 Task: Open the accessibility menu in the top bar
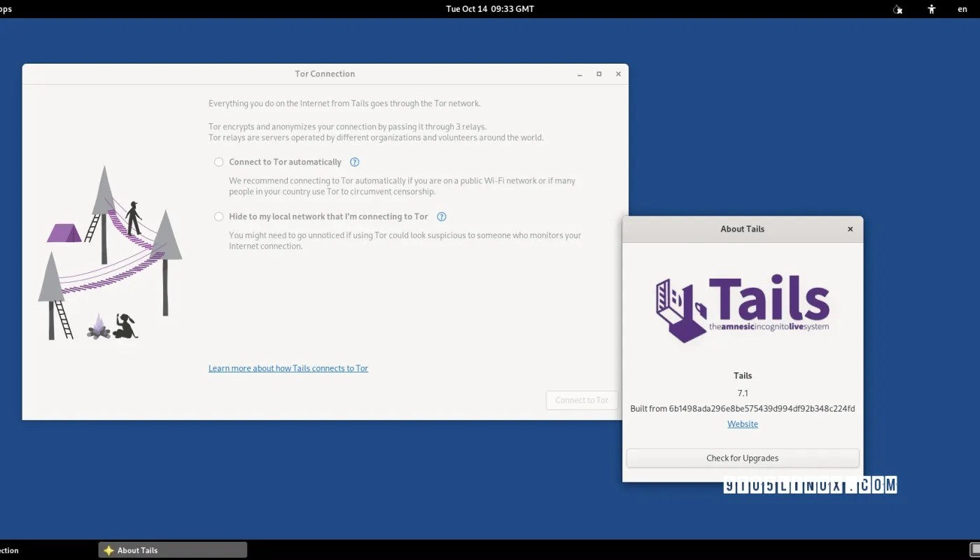931,9
